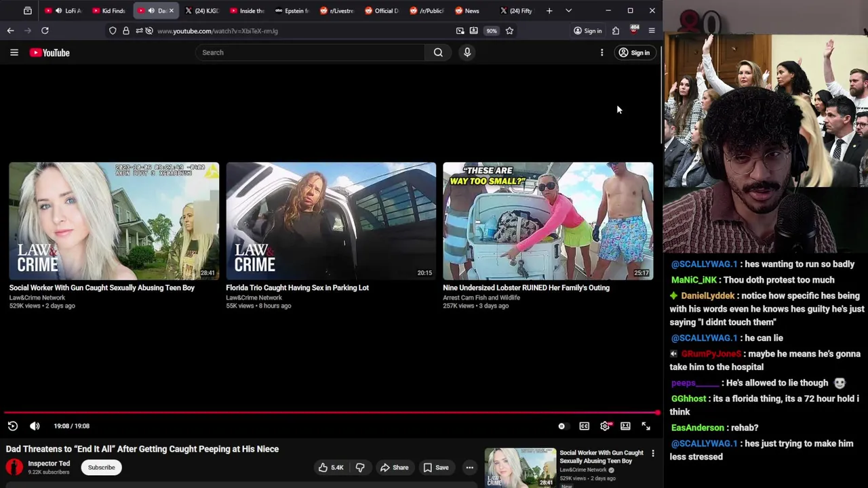868x488 pixels.
Task: Click the red video progress bar
Action: [331, 412]
